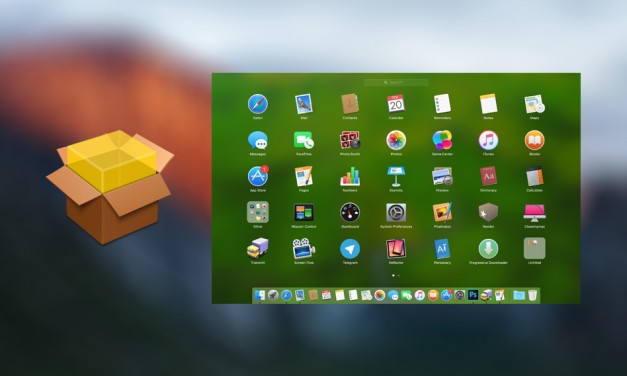Launch the Calculator app
The height and width of the screenshot is (376, 627).
coord(535,176)
